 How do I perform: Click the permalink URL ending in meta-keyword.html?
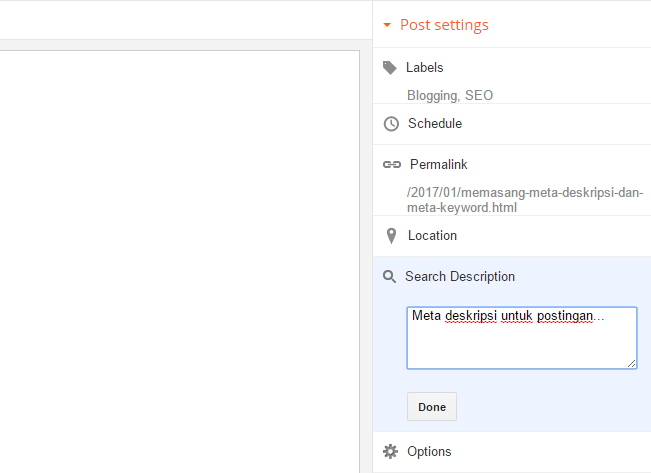(x=525, y=201)
